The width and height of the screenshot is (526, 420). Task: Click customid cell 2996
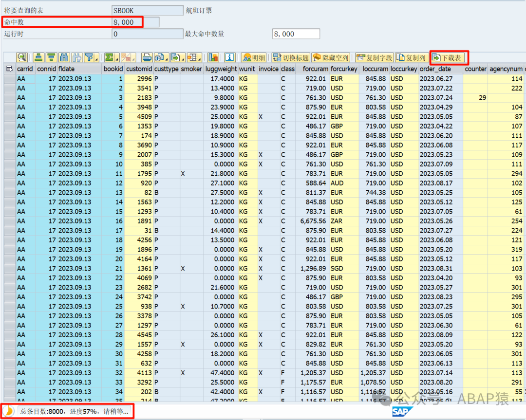click(139, 79)
